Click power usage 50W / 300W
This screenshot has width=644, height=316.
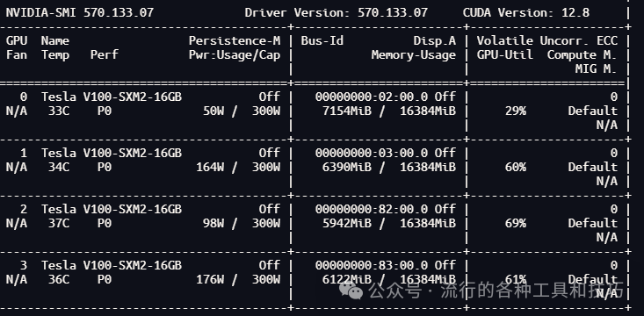[x=242, y=111]
